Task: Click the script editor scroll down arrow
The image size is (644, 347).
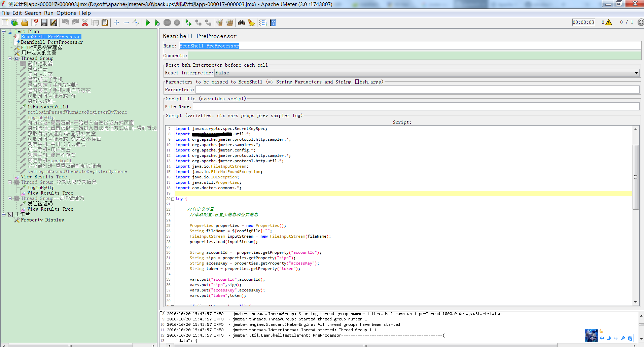Action: [x=636, y=302]
